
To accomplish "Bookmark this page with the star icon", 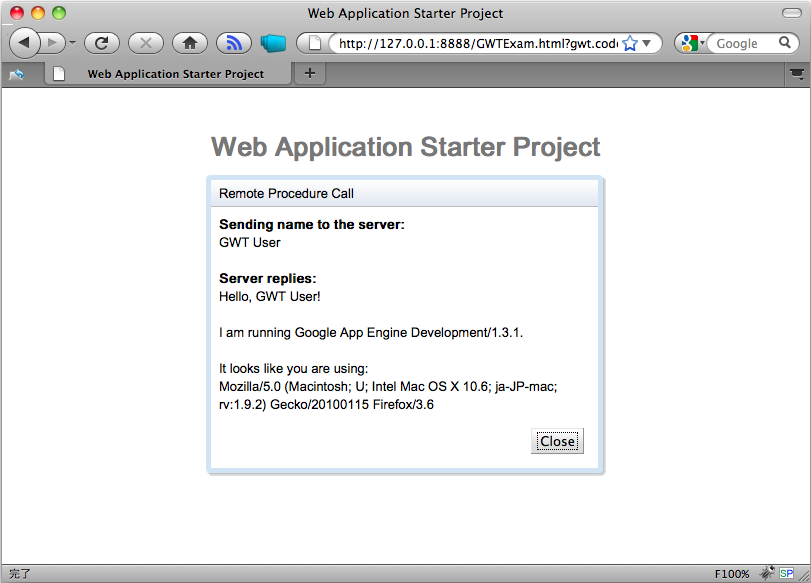I will tap(630, 43).
